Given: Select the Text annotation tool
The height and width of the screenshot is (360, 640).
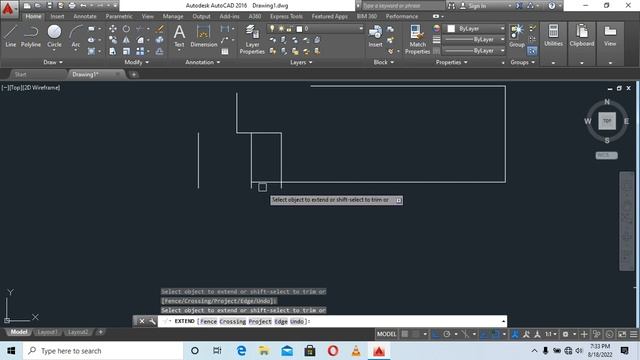Looking at the screenshot, I should (179, 36).
